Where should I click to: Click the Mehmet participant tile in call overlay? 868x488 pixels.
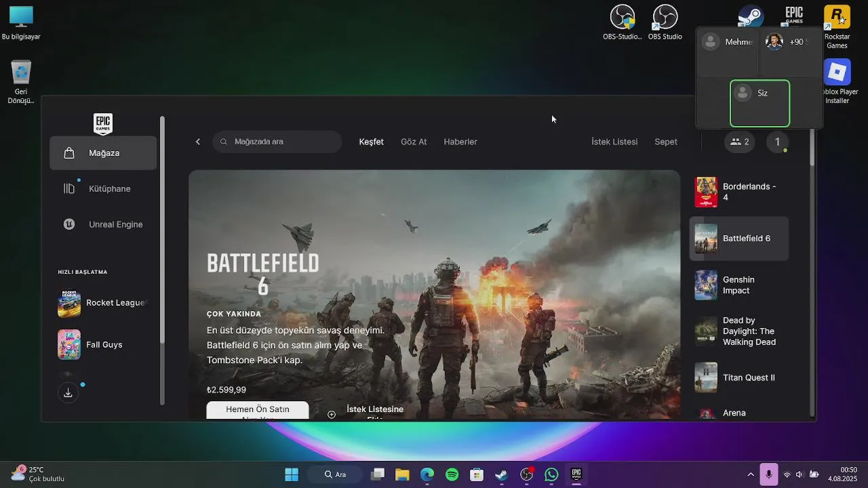(728, 52)
